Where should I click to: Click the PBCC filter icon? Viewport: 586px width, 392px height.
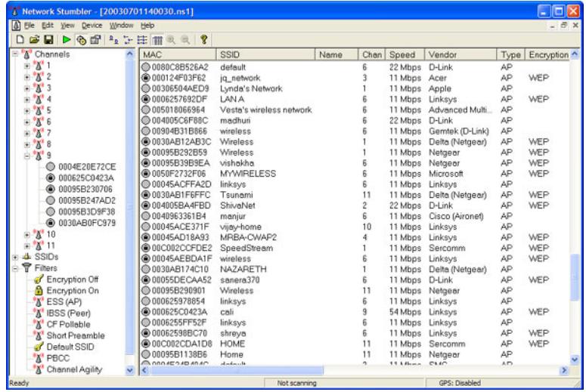click(x=39, y=358)
